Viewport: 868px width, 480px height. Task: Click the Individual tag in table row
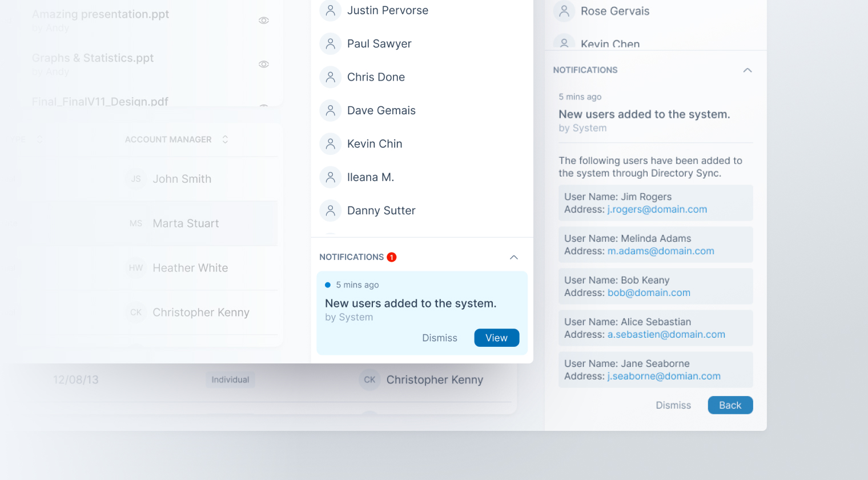[230, 380]
